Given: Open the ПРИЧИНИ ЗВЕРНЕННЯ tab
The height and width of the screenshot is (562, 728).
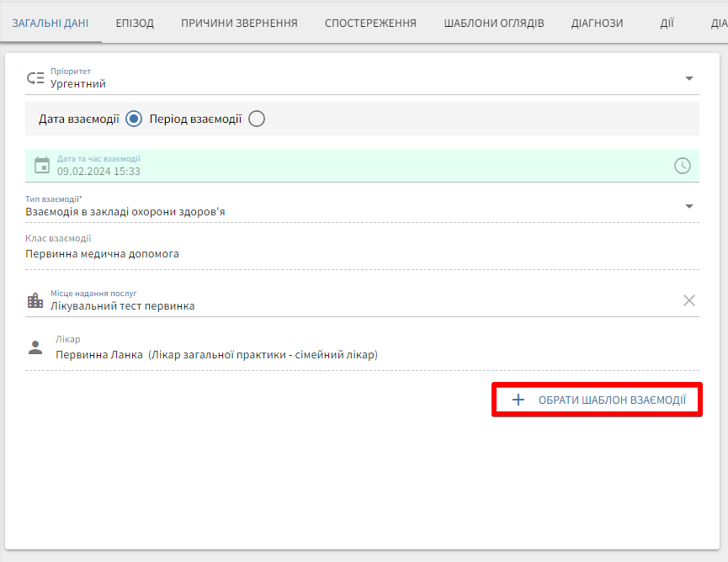Looking at the screenshot, I should coord(239,23).
